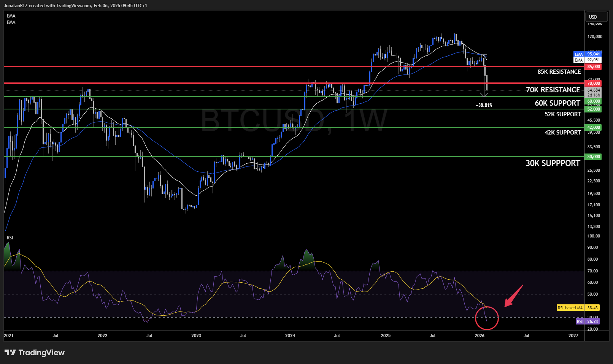Click the current price label showing 64,684
Viewport: 613px width, 364px height.
[593, 90]
